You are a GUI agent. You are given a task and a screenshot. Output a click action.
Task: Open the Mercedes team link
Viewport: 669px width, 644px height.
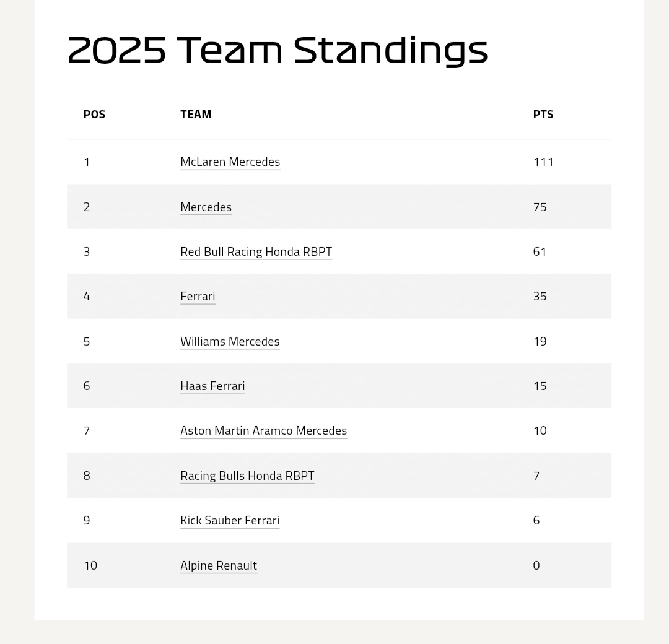coord(206,207)
